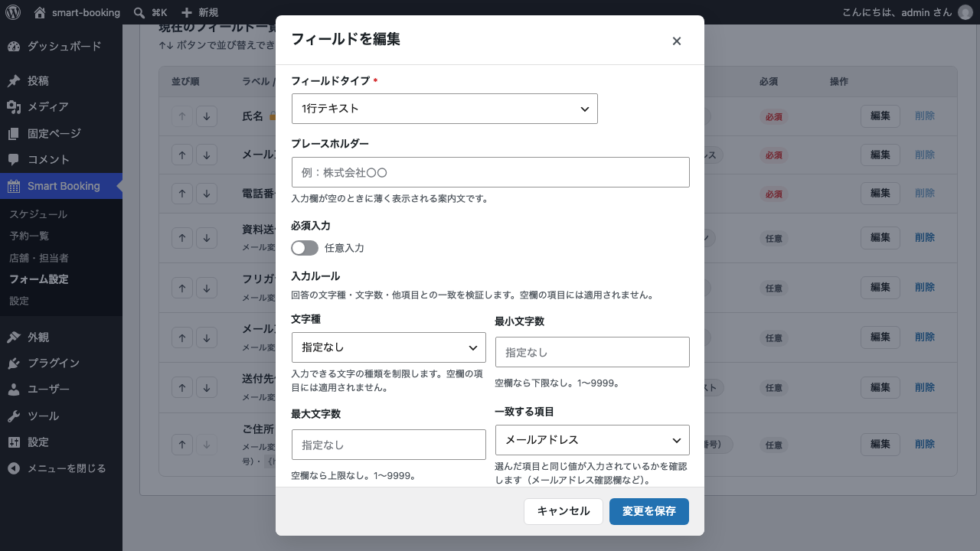This screenshot has width=980, height=551.
Task: Move 氏名 row down with arrow
Action: (207, 116)
